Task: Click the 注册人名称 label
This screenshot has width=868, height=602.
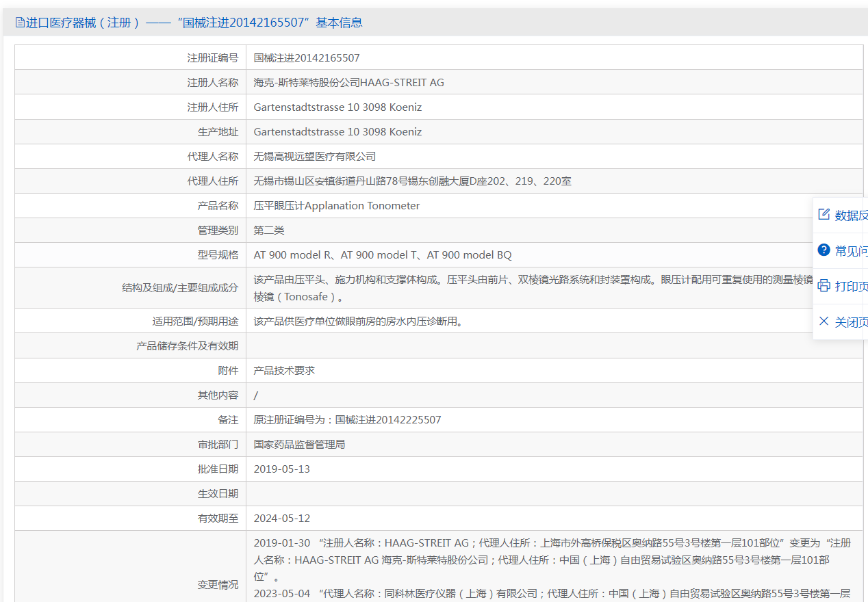Action: tap(213, 83)
